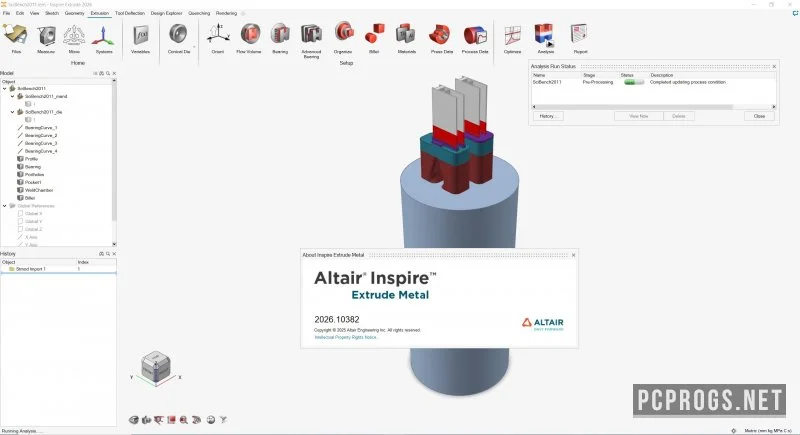Click Model tree vertical scrollbar down arrow
This screenshot has height=435, width=800.
pos(114,244)
